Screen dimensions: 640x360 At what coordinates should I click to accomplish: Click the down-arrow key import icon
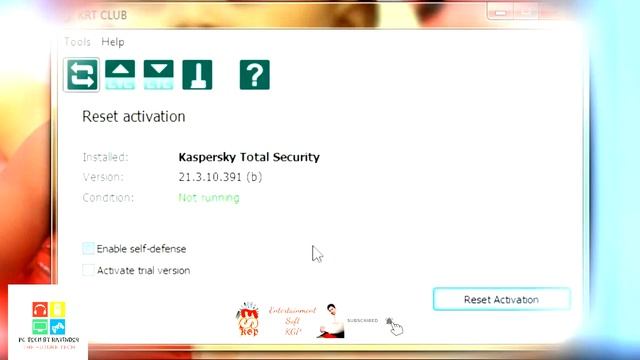click(x=158, y=75)
